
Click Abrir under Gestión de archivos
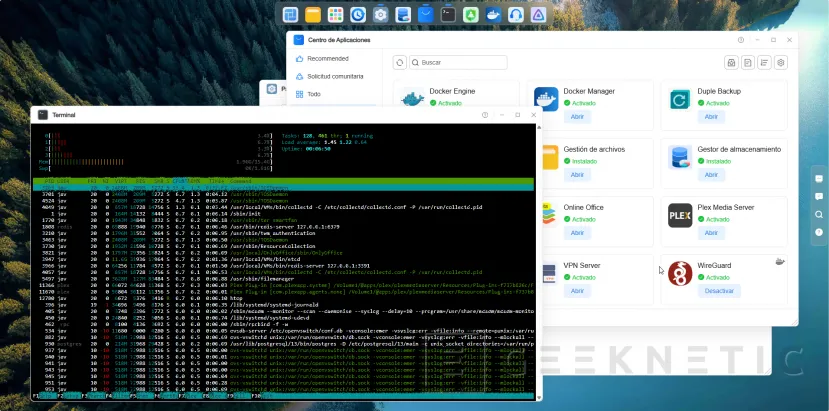coord(577,175)
